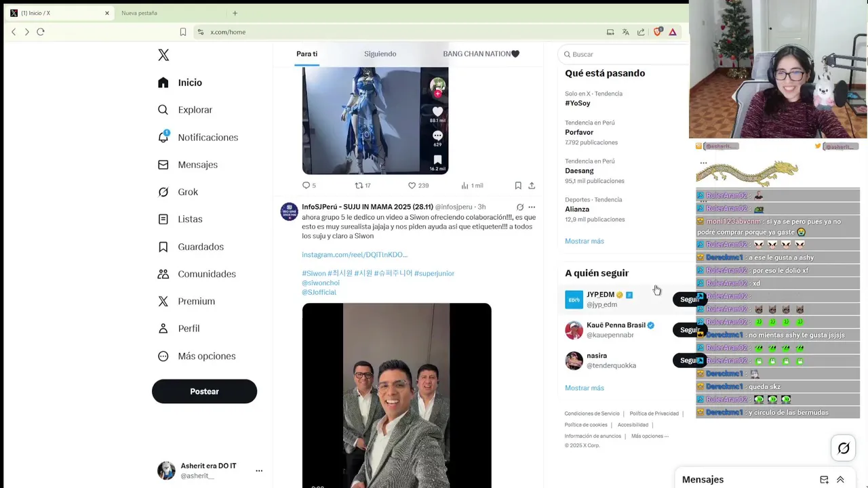Bookmark the first post in feed
This screenshot has width=868, height=488.
click(x=518, y=185)
